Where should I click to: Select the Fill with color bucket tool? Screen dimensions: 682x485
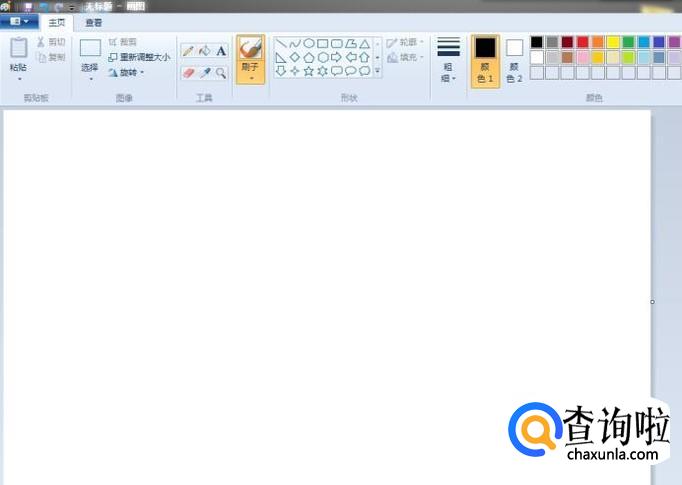(204, 51)
